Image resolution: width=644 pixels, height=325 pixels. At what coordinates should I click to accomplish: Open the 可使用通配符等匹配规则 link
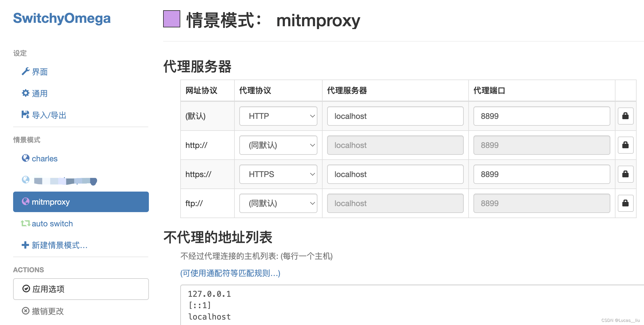pyautogui.click(x=230, y=273)
